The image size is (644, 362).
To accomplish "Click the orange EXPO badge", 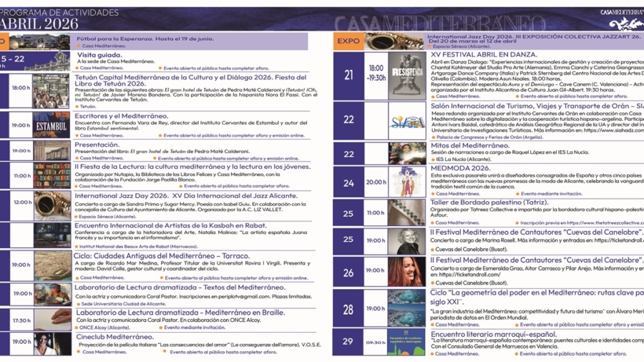I will (x=348, y=41).
